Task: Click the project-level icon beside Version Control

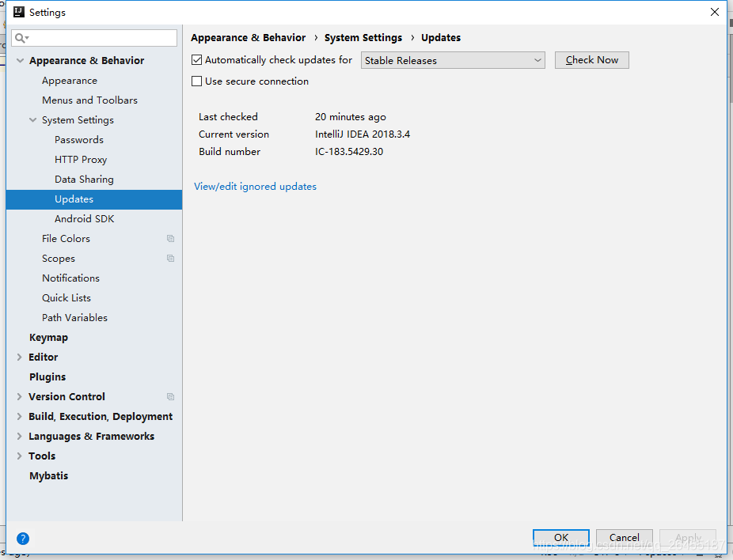Action: point(171,396)
